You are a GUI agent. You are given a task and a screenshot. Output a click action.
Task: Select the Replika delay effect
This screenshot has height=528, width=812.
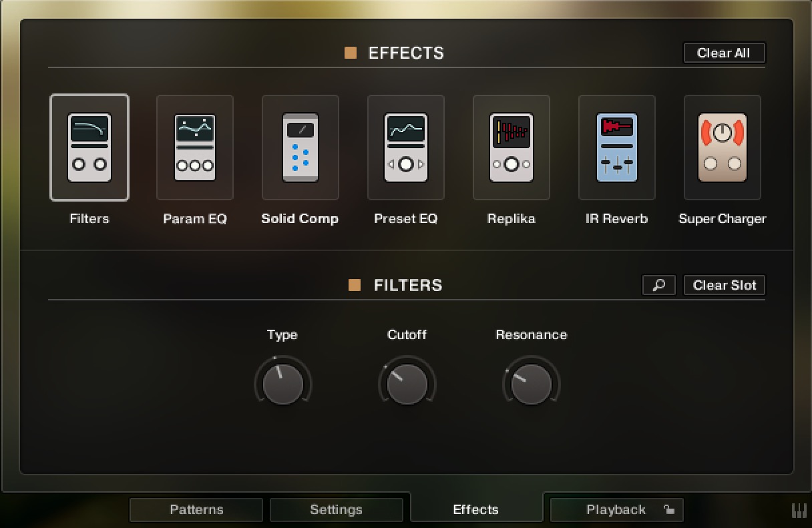click(511, 147)
